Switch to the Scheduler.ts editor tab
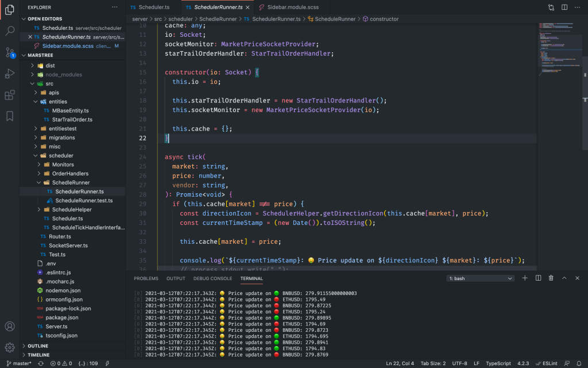Screen dimensions: 588x368 click(149, 7)
